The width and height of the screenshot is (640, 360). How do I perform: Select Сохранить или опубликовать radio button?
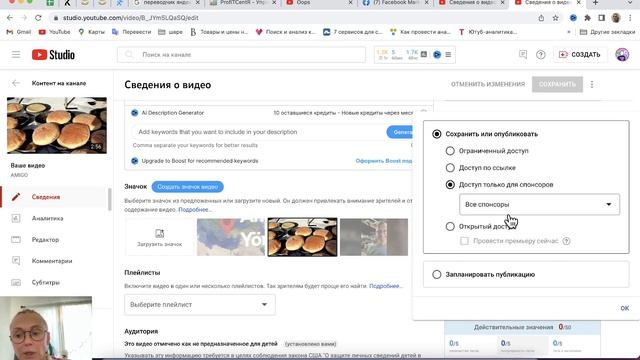(437, 134)
